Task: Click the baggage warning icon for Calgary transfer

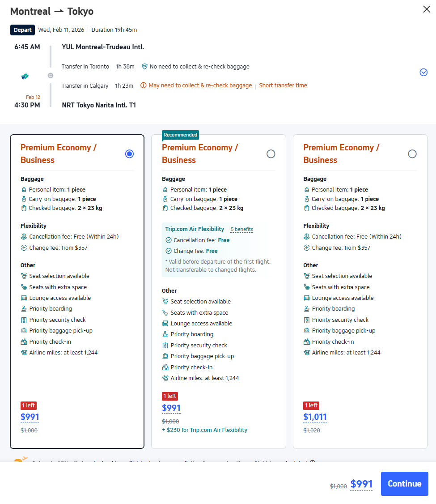Action: pos(144,85)
